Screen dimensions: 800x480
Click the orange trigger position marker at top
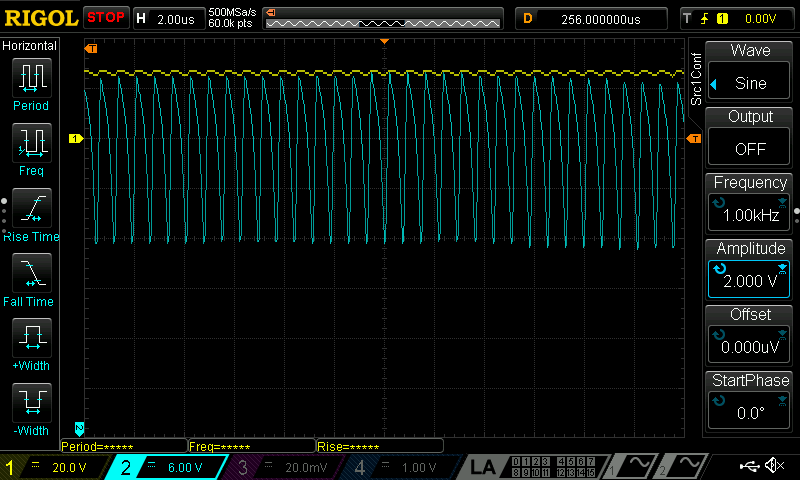tap(385, 41)
